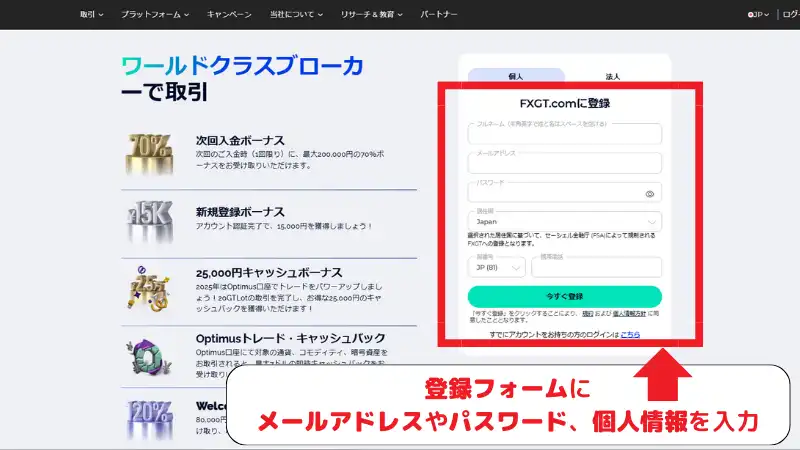Select the 個人 registration tab

point(516,76)
